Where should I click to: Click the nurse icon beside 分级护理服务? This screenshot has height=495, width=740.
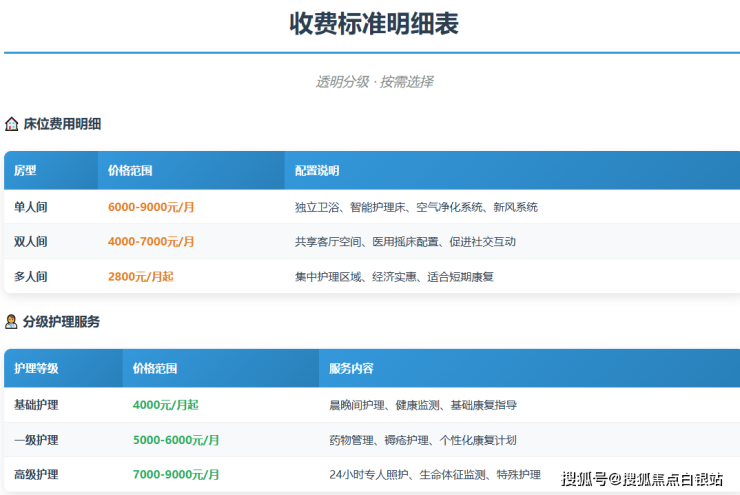tap(12, 322)
